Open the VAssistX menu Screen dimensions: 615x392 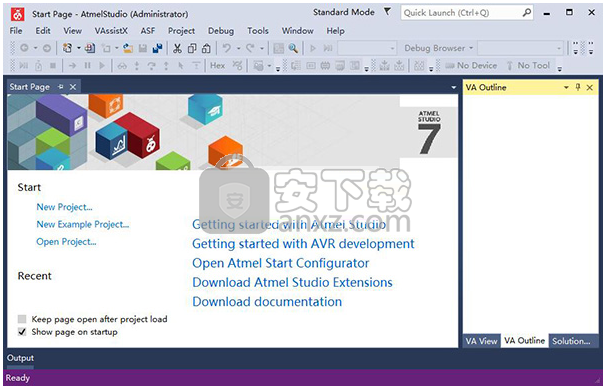pyautogui.click(x=111, y=31)
